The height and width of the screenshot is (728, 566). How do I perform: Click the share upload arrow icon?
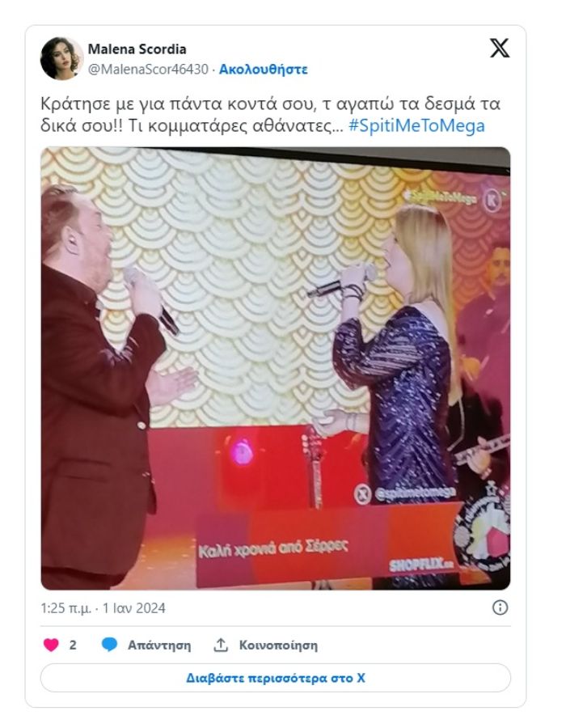click(221, 645)
